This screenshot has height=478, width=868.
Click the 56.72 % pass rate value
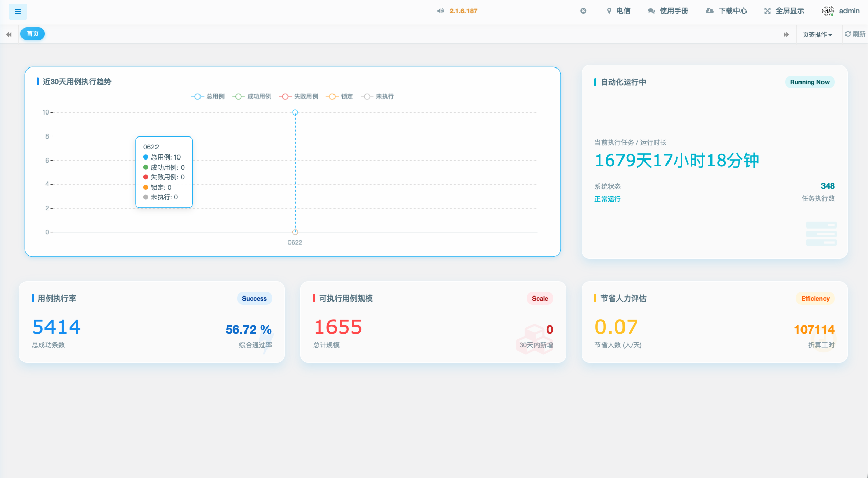249,330
